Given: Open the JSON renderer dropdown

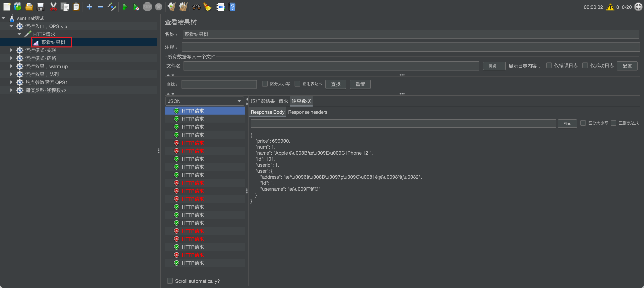Looking at the screenshot, I should pos(205,101).
